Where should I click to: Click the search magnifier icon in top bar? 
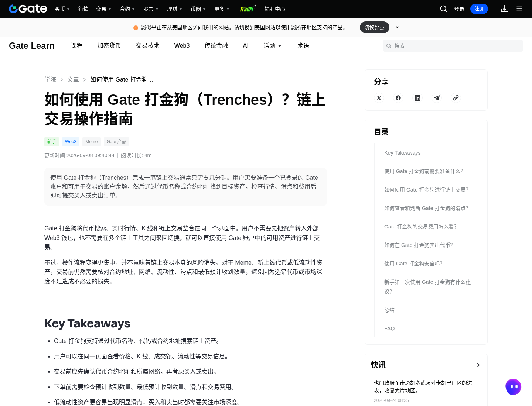click(x=444, y=9)
